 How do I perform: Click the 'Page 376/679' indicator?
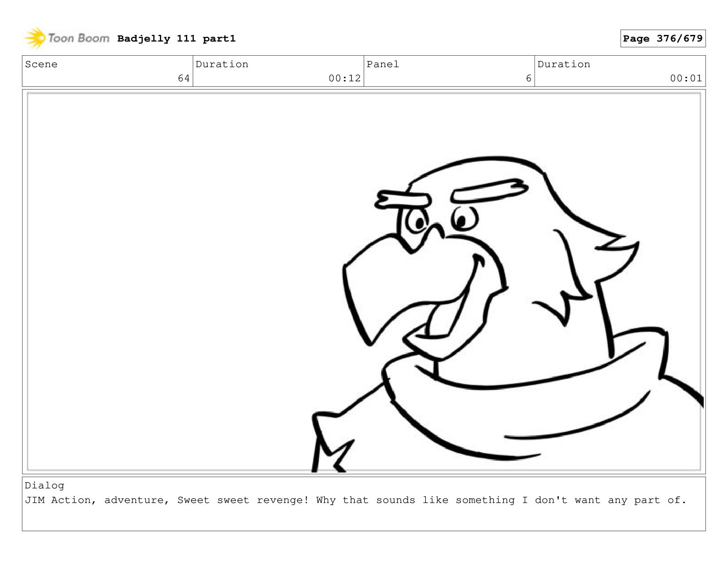(663, 38)
